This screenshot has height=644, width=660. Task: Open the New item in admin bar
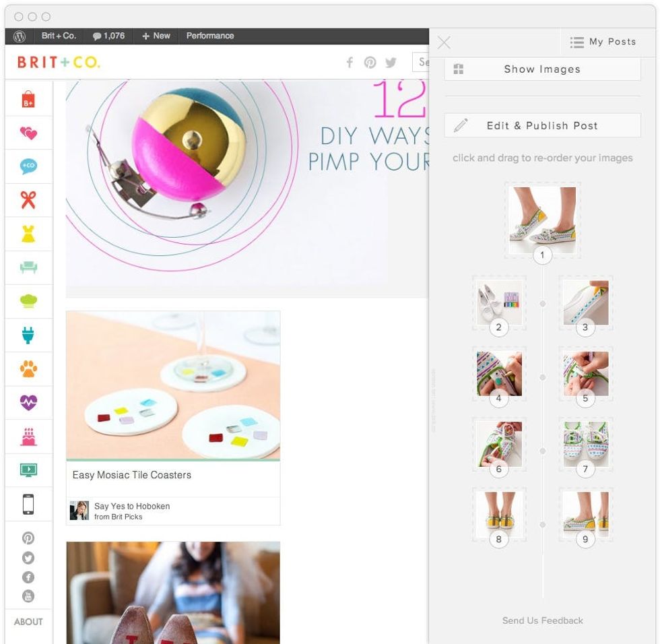click(156, 36)
